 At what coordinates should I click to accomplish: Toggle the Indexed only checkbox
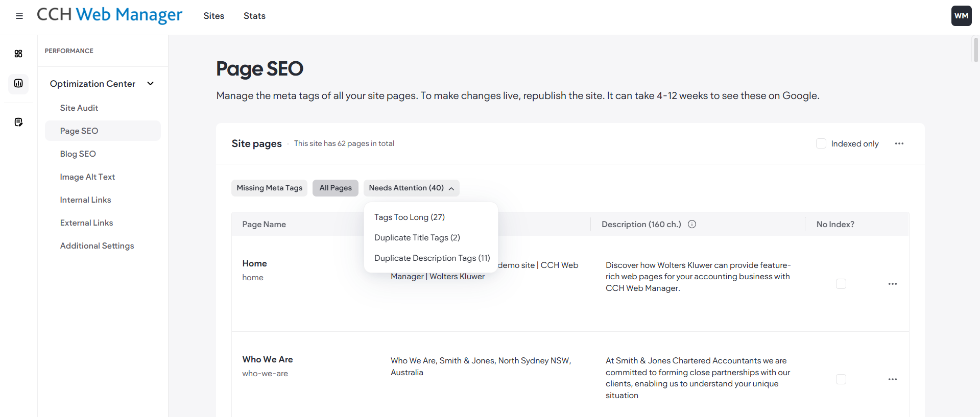[821, 143]
